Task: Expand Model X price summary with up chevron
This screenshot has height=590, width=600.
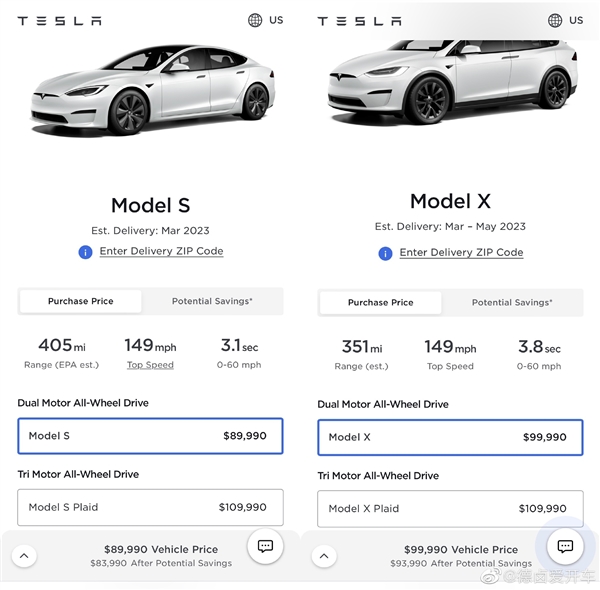Action: (x=324, y=556)
